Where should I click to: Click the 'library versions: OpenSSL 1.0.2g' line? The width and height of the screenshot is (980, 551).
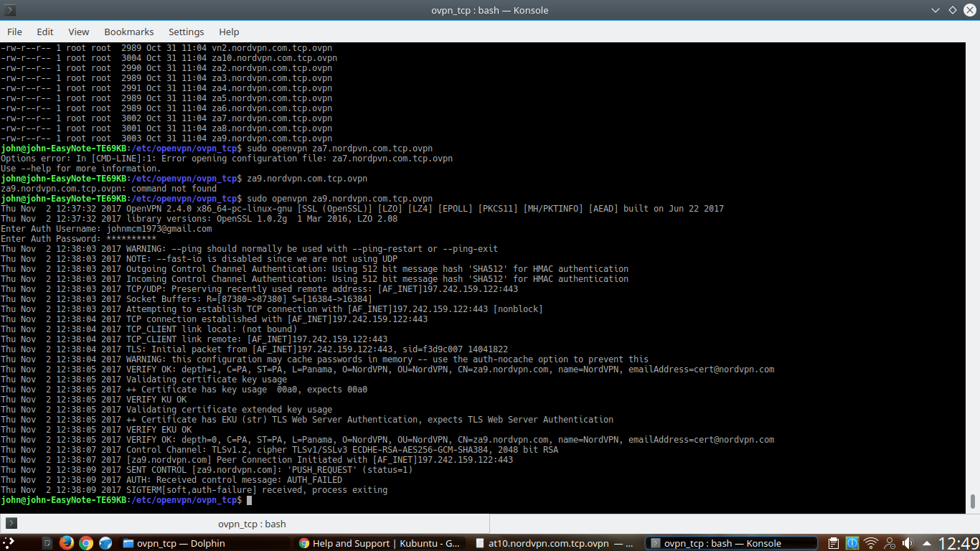(199, 219)
